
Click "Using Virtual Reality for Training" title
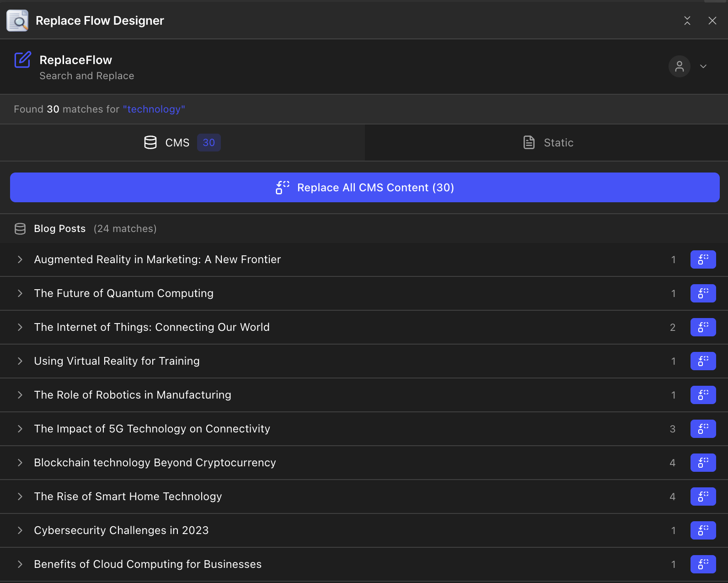117,361
